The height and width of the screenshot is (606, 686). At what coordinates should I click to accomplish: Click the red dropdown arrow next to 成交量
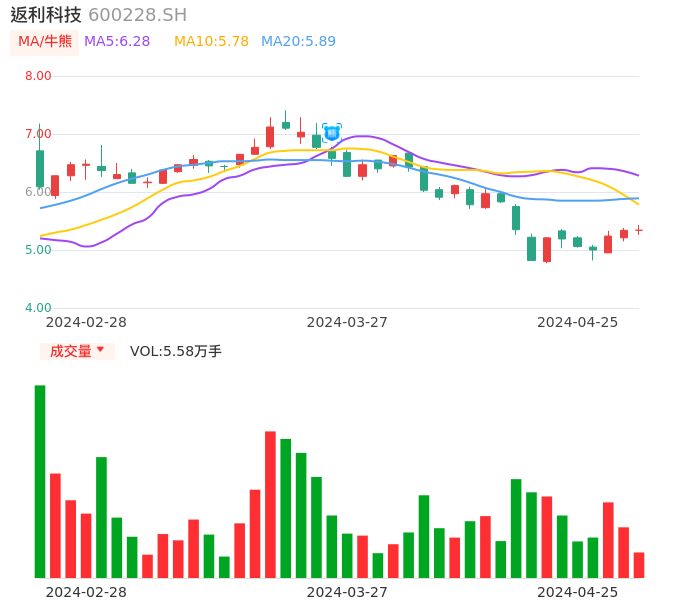point(100,349)
